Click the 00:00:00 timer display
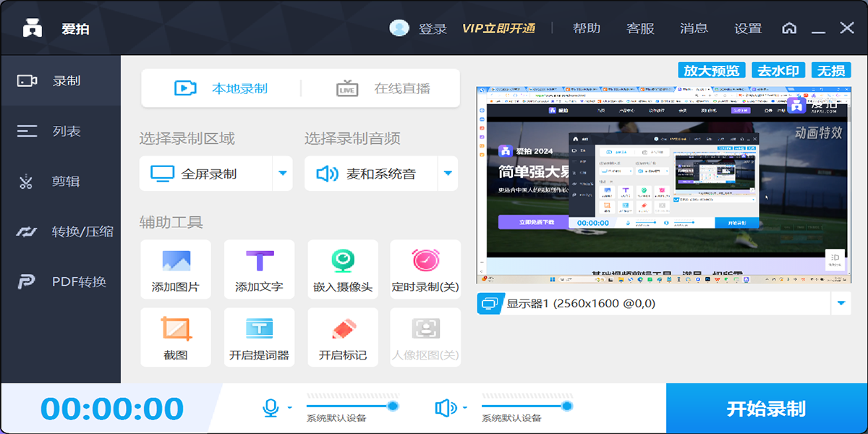This screenshot has width=868, height=434. 112,409
